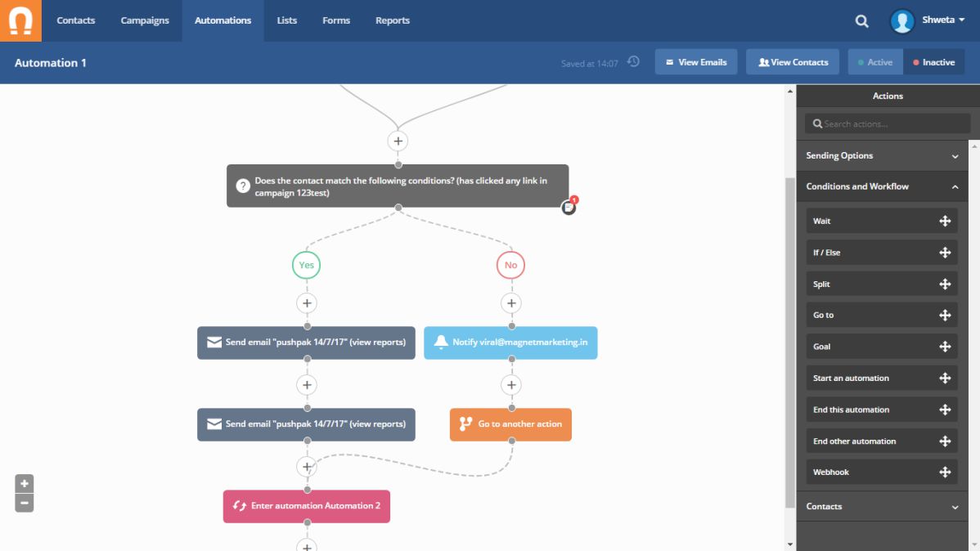Click the magnet logo home icon
The image size is (980, 551).
[20, 20]
